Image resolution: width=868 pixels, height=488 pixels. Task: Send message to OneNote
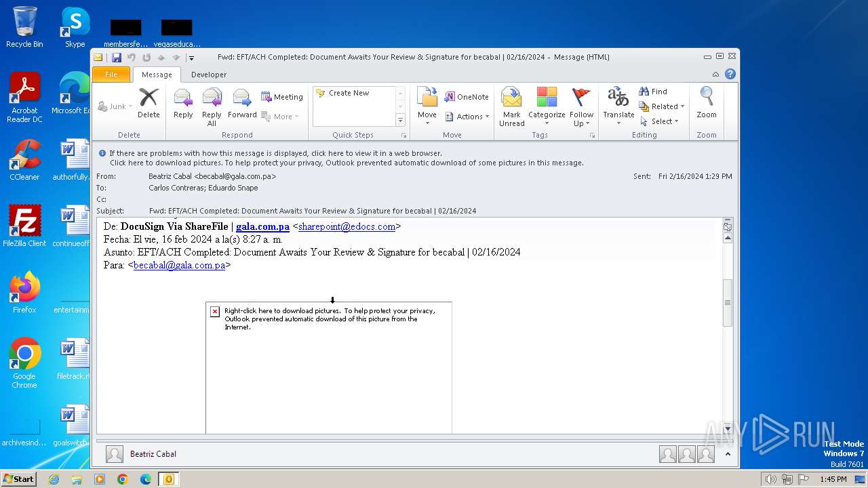click(x=467, y=97)
